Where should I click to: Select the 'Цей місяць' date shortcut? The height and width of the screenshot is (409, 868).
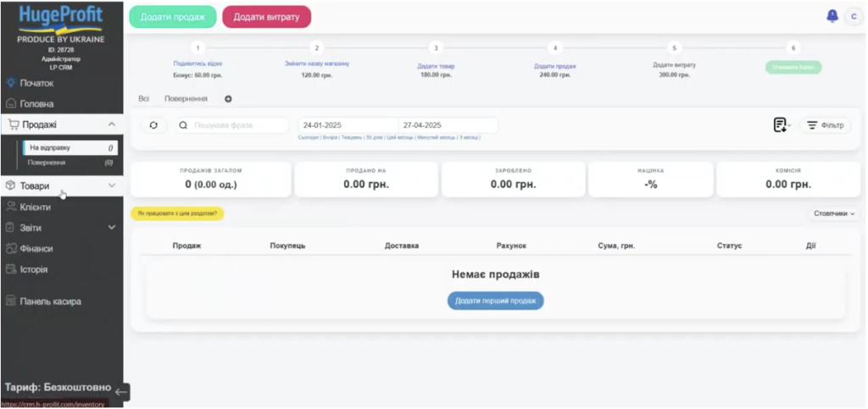pyautogui.click(x=399, y=138)
